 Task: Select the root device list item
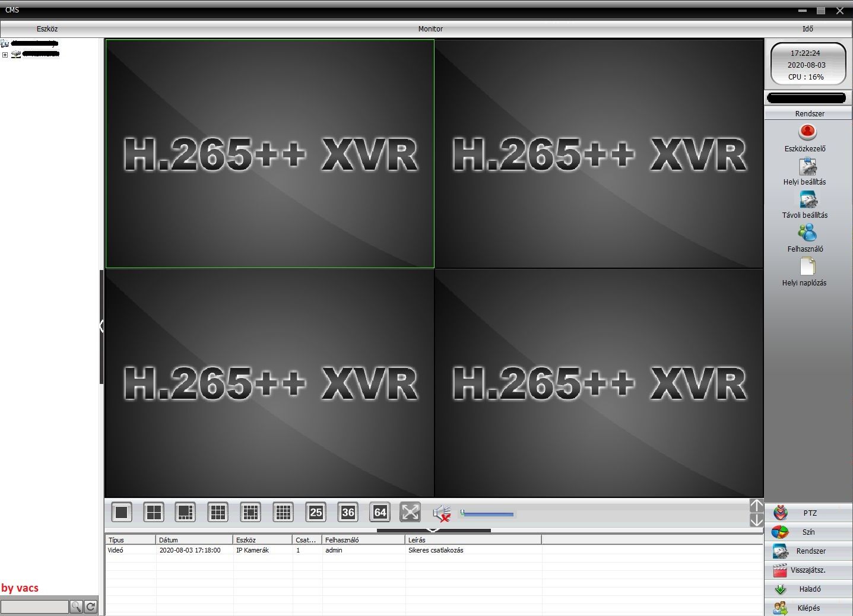(x=30, y=43)
